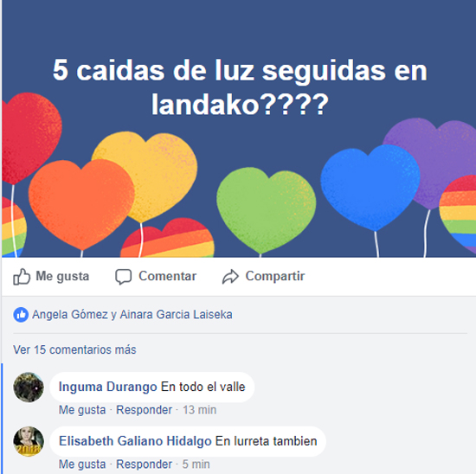The image size is (476, 474).
Task: Share the post via Compartir label
Action: pyautogui.click(x=275, y=276)
